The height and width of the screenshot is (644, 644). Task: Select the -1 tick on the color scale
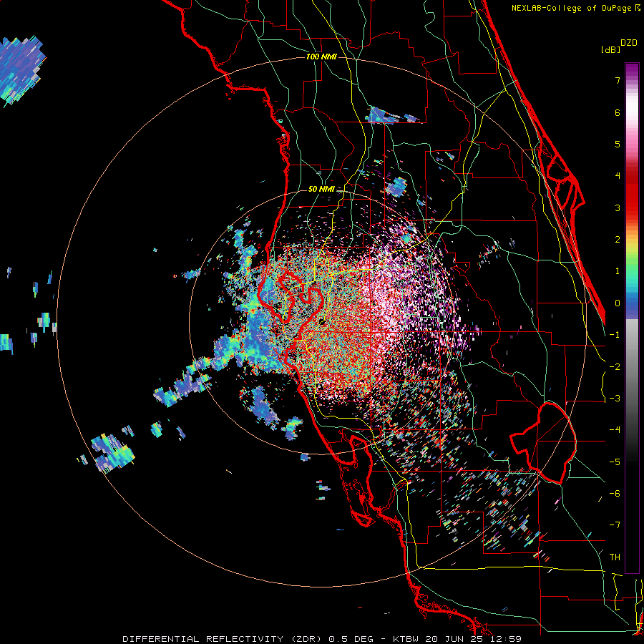pos(615,335)
